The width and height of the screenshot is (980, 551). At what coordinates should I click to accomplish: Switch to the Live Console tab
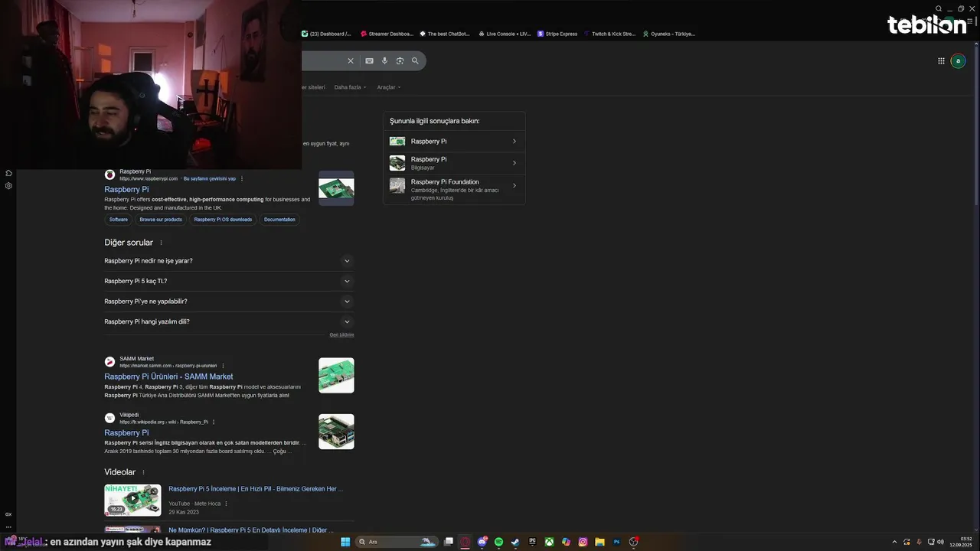[x=505, y=34]
